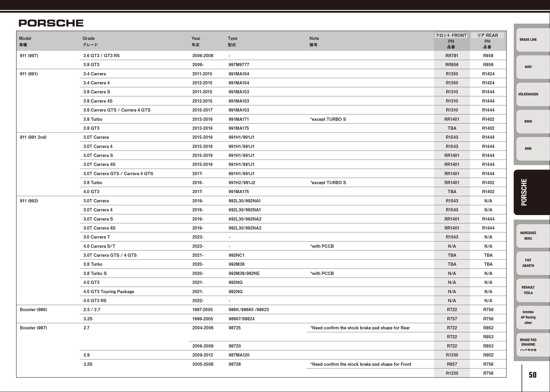Click the 3.8 Carrera 4S grade
550x392 pixels.
(98, 101)
